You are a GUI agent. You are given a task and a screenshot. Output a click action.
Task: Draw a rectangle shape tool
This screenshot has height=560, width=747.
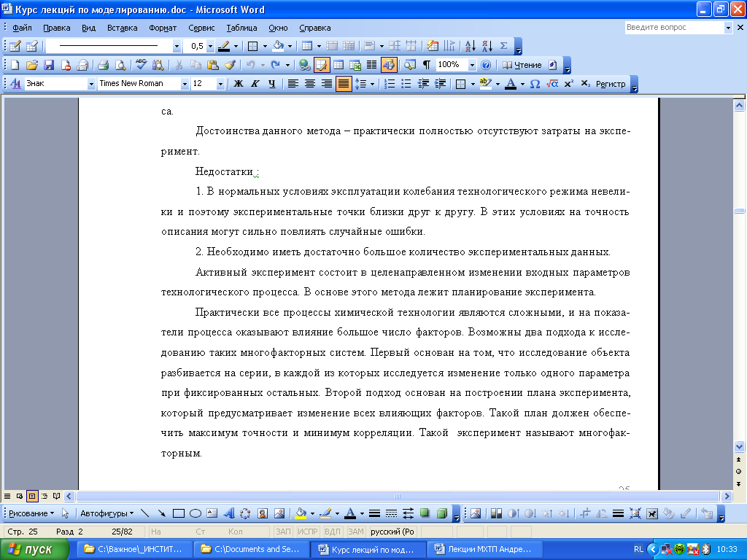pyautogui.click(x=179, y=513)
